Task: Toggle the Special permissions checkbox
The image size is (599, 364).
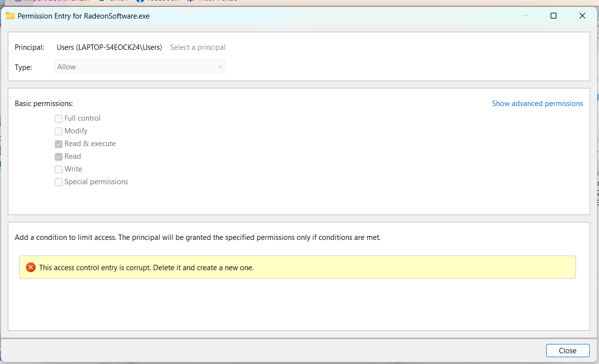Action: tap(59, 182)
